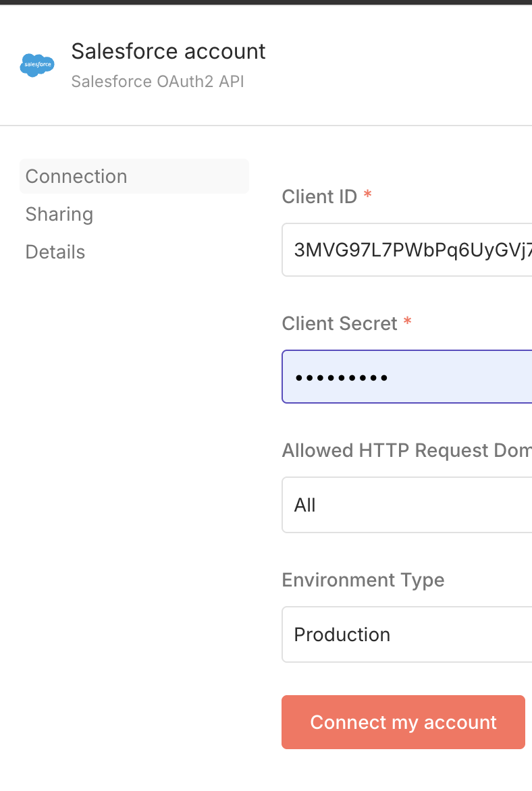Click the Allowed HTTP Request Domains label
The image size is (532, 791).
[406, 450]
